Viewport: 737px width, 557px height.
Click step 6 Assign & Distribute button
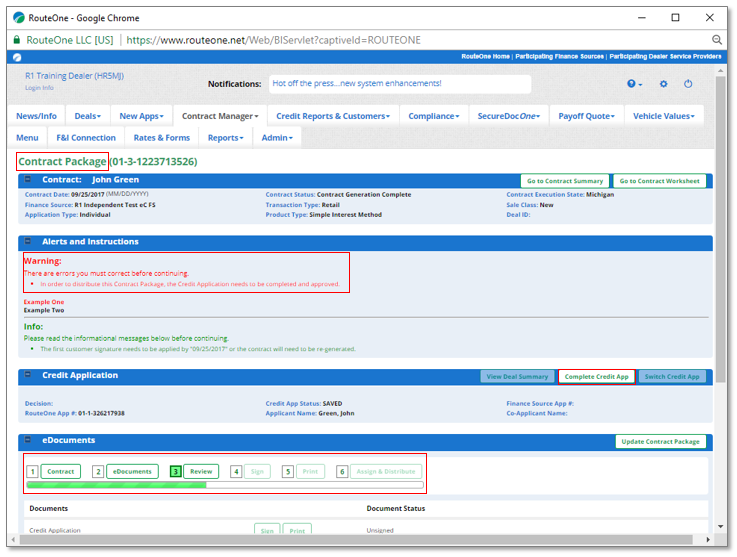[x=386, y=471]
